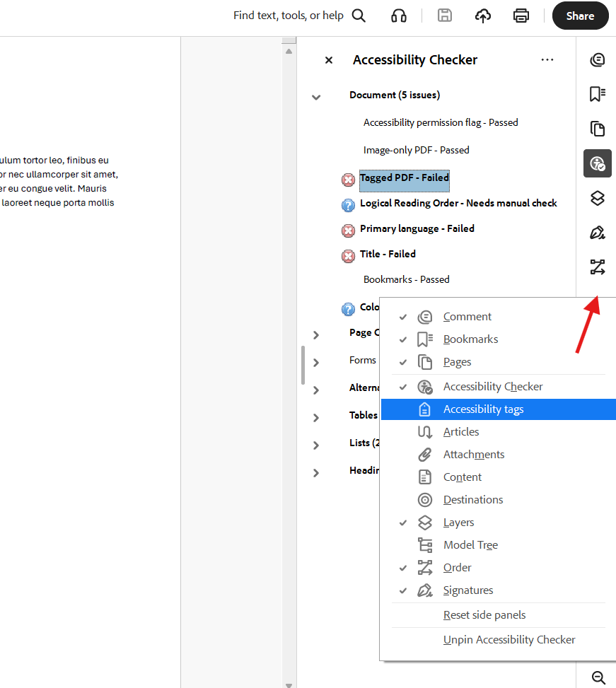616x688 pixels.
Task: Close the Accessibility Checker panel
Action: (x=329, y=60)
